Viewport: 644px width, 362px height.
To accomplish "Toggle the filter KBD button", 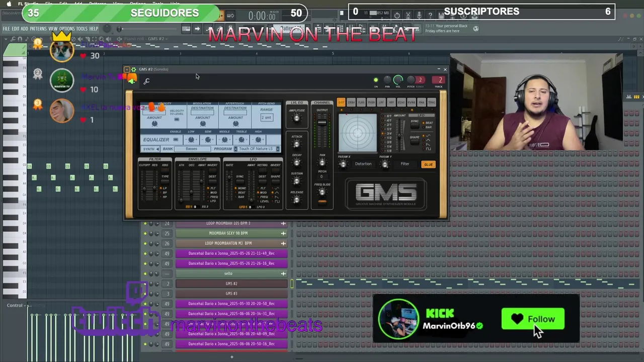I will pyautogui.click(x=165, y=171).
